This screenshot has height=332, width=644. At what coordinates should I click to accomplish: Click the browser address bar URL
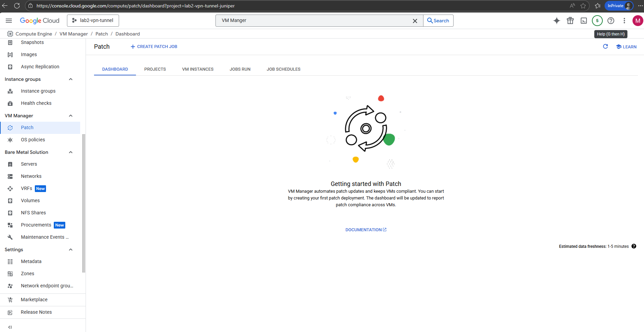(x=135, y=6)
